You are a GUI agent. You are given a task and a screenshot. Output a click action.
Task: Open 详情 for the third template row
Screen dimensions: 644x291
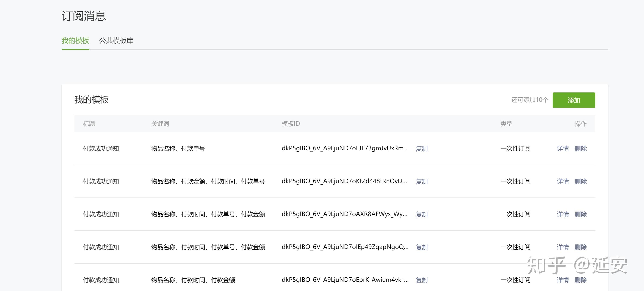tap(562, 214)
